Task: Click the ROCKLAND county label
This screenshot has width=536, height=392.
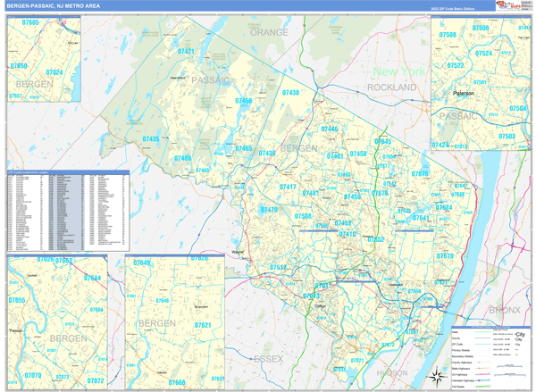Action: 392,88
